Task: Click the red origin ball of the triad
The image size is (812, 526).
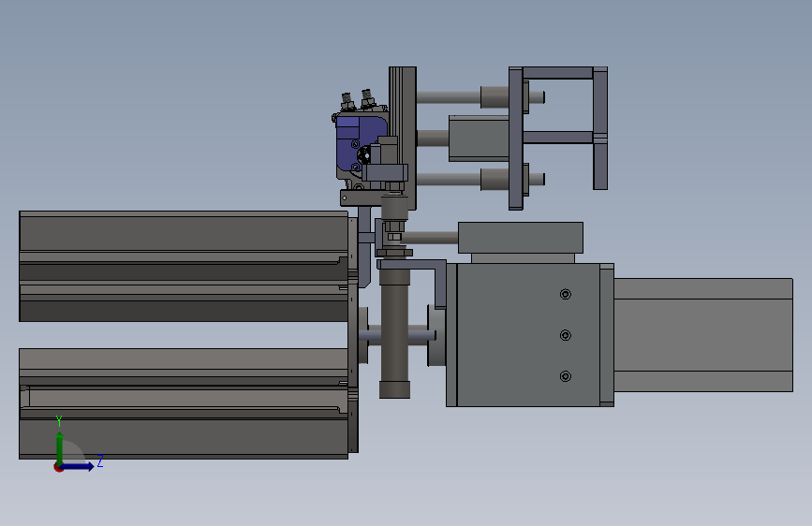Action: (58, 467)
